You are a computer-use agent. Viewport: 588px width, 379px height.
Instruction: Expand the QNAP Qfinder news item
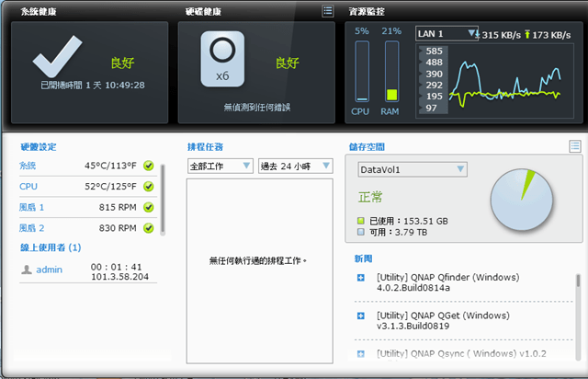(361, 277)
